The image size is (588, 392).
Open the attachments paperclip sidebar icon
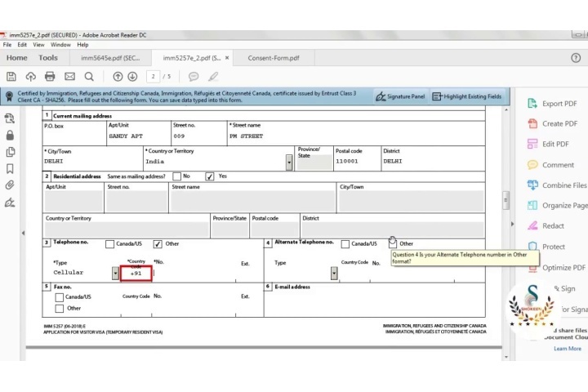(10, 185)
